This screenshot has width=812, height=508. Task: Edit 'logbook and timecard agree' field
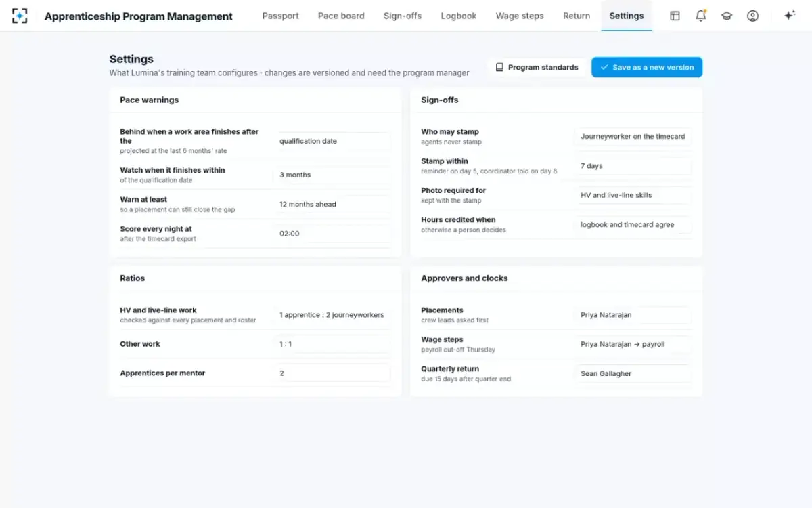point(633,224)
